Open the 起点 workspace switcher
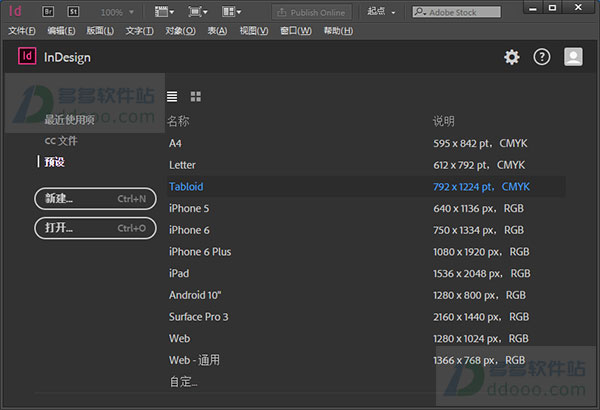The height and width of the screenshot is (410, 600). click(x=381, y=12)
